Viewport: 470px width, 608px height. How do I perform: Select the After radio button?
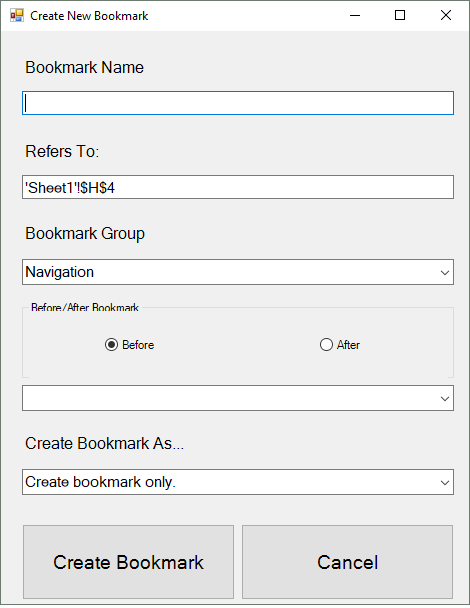(x=326, y=344)
